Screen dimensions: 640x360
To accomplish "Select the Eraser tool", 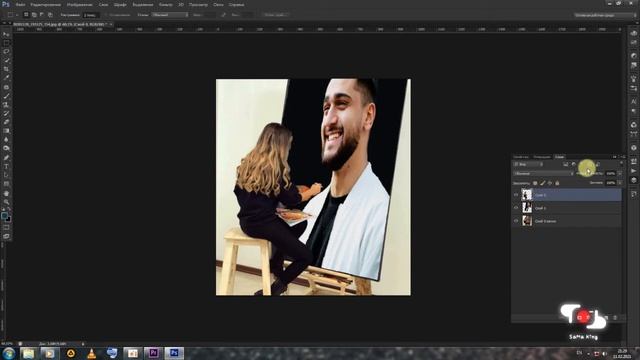I will (6, 122).
